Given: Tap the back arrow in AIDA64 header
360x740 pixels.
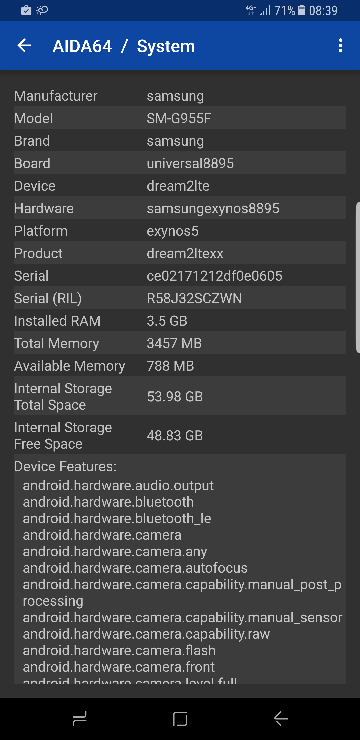Looking at the screenshot, I should (x=24, y=46).
